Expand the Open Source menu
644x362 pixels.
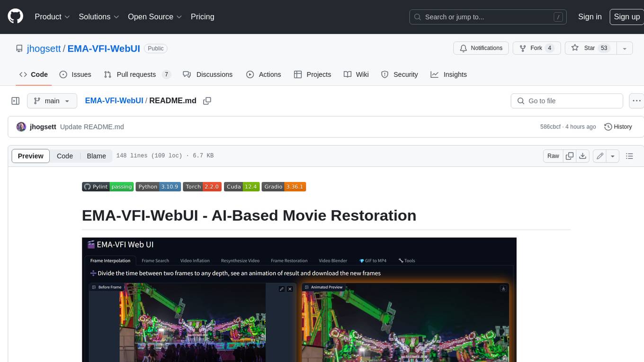click(155, 17)
